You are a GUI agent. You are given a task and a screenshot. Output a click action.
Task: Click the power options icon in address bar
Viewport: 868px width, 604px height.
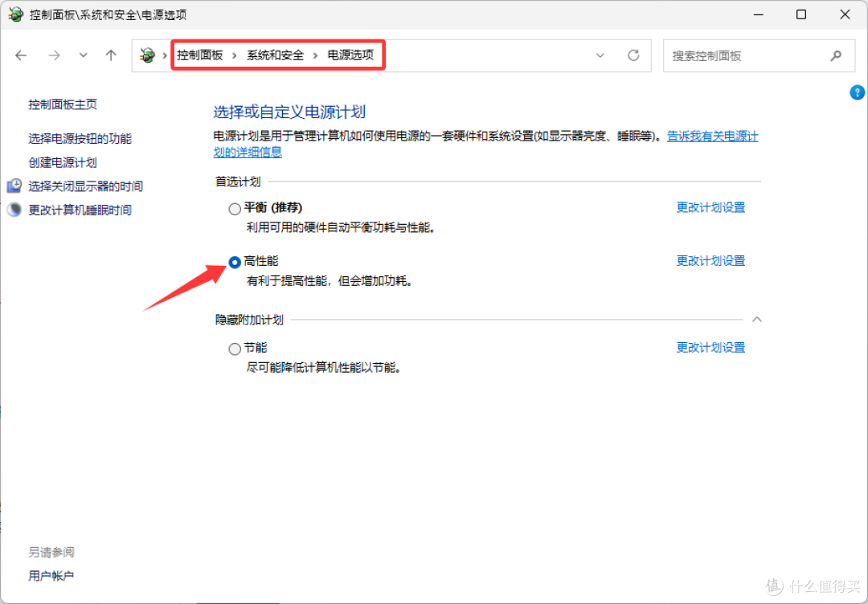point(147,55)
